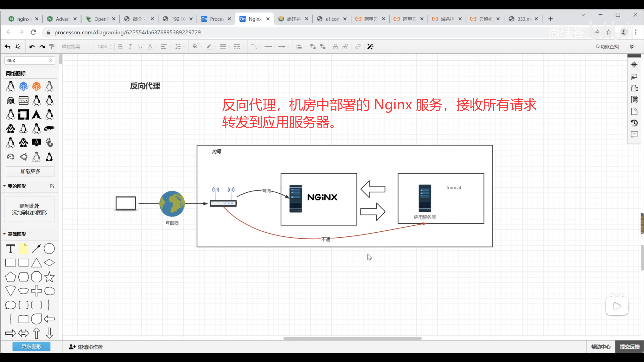Image resolution: width=644 pixels, height=362 pixels.
Task: Toggle italic formatting
Action: (x=130, y=47)
